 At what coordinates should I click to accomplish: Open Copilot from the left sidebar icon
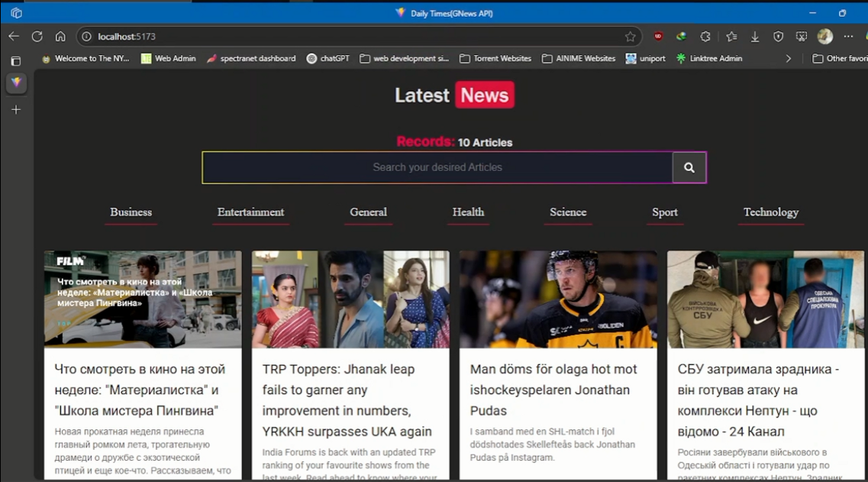coord(15,84)
